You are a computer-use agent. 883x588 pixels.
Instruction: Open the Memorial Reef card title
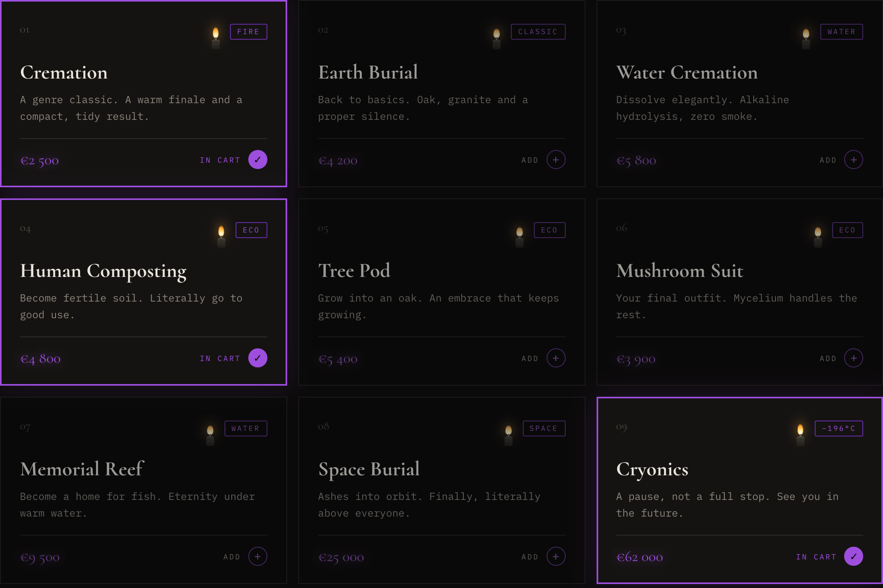coord(82,469)
